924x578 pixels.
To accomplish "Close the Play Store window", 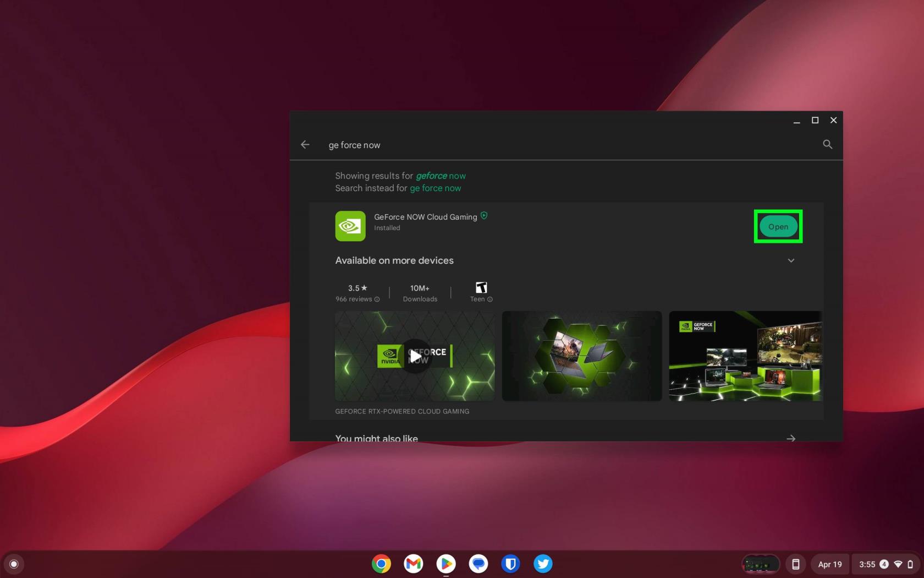I will click(x=833, y=120).
